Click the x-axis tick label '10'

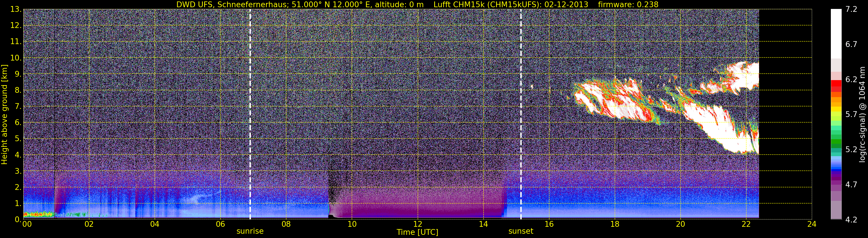tap(352, 224)
